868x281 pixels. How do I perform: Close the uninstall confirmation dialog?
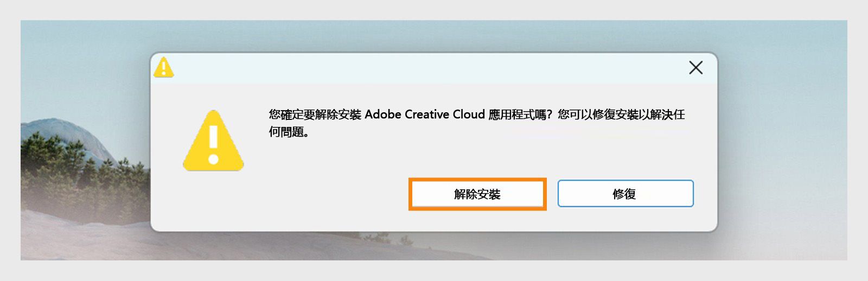coord(695,68)
